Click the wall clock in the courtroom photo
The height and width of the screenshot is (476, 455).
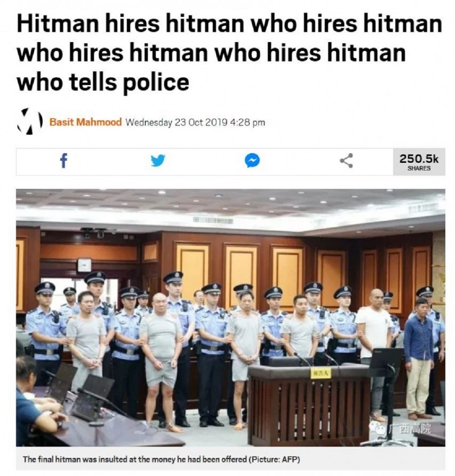coord(84,265)
